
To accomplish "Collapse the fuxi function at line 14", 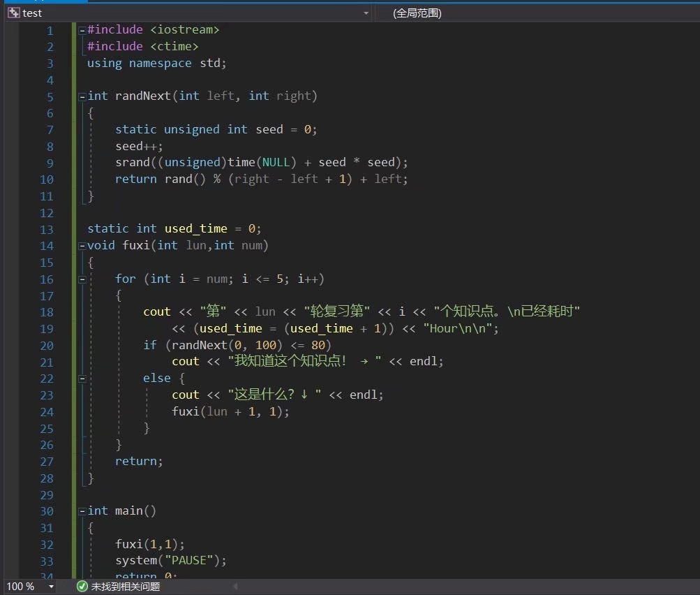I will (82, 246).
